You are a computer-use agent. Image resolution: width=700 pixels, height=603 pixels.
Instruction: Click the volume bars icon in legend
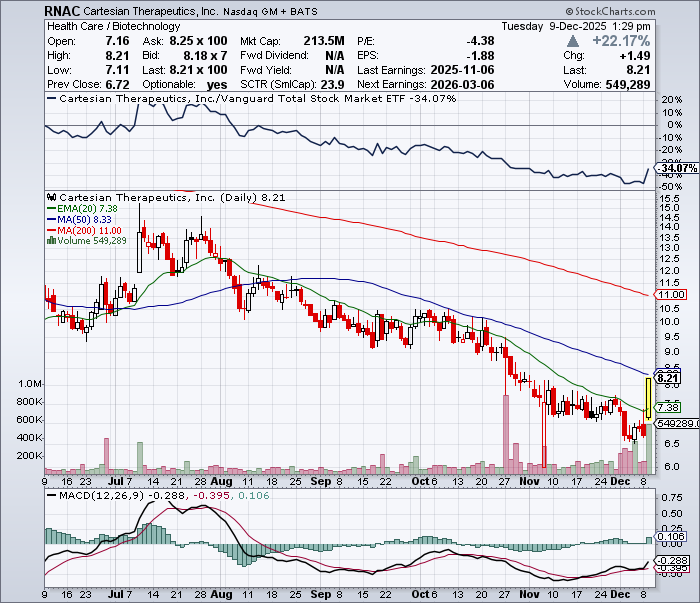(51, 241)
